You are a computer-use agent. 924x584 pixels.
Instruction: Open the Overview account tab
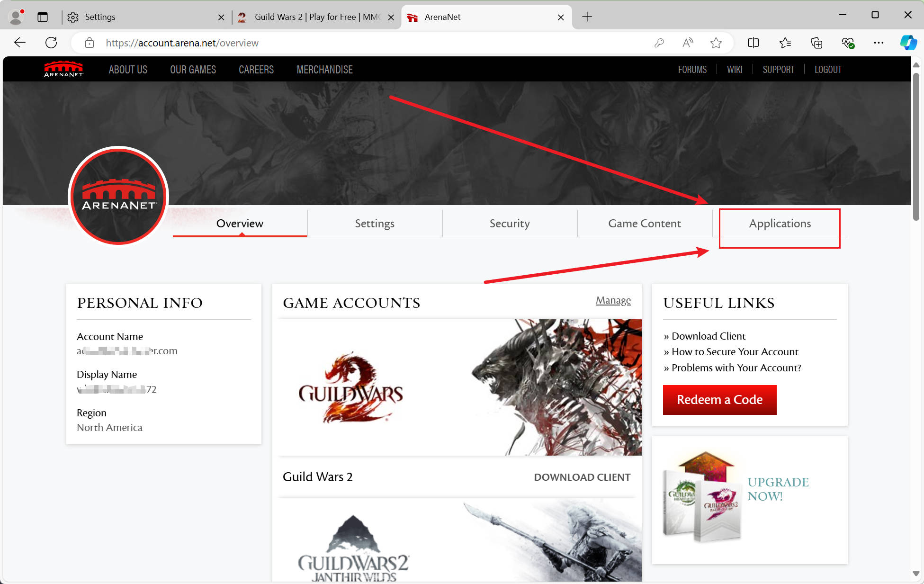tap(240, 224)
